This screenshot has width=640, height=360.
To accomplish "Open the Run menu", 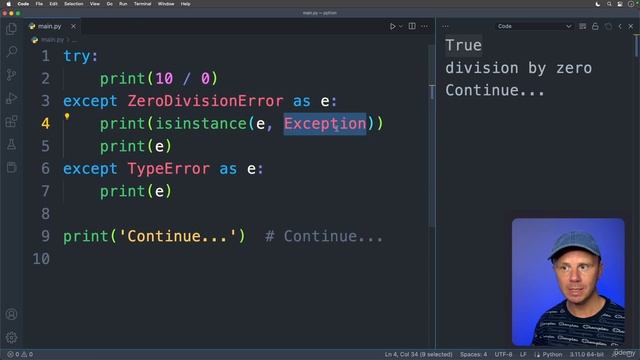I will point(123,4).
